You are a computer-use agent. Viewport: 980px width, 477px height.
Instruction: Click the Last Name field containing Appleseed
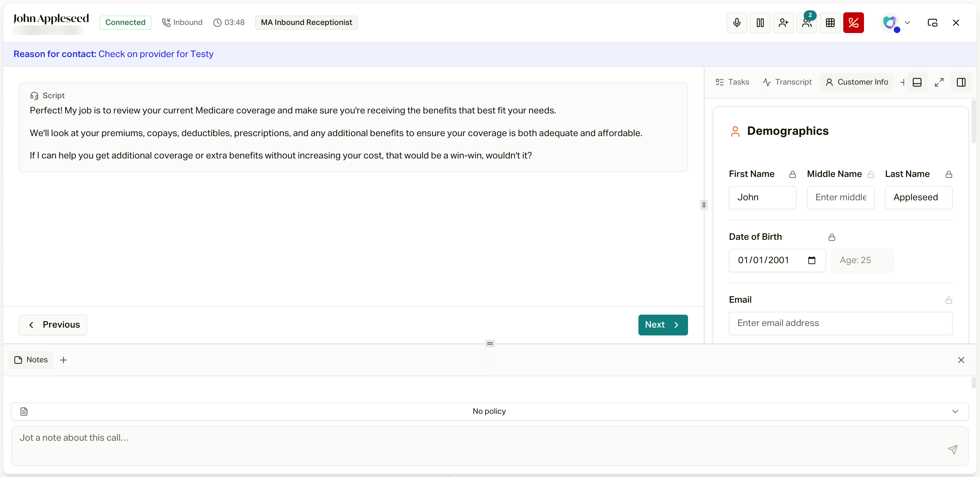pyautogui.click(x=918, y=197)
